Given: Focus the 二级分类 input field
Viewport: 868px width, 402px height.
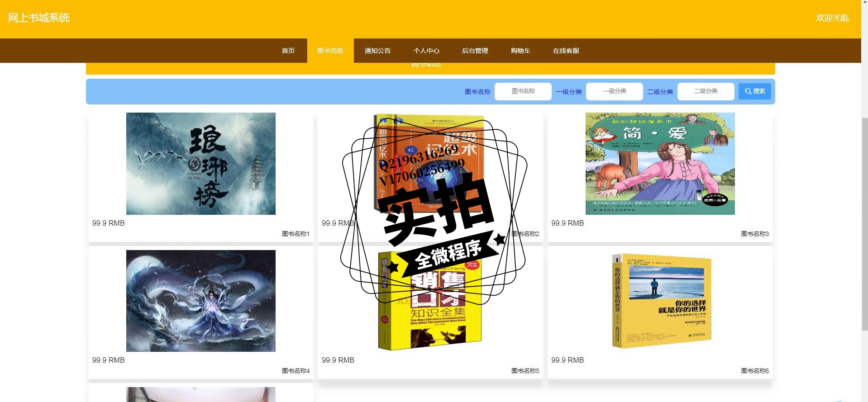Looking at the screenshot, I should coord(706,91).
